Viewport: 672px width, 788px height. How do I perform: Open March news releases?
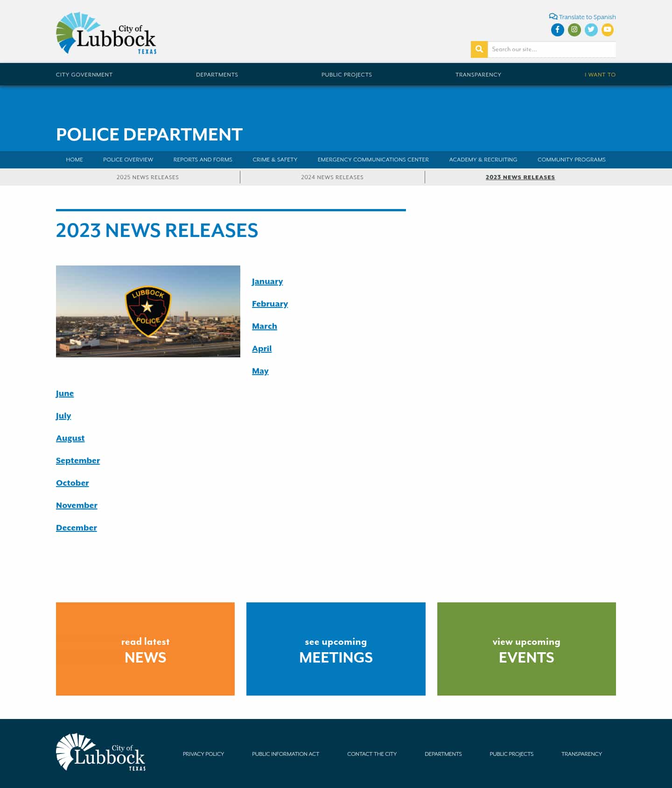265,326
